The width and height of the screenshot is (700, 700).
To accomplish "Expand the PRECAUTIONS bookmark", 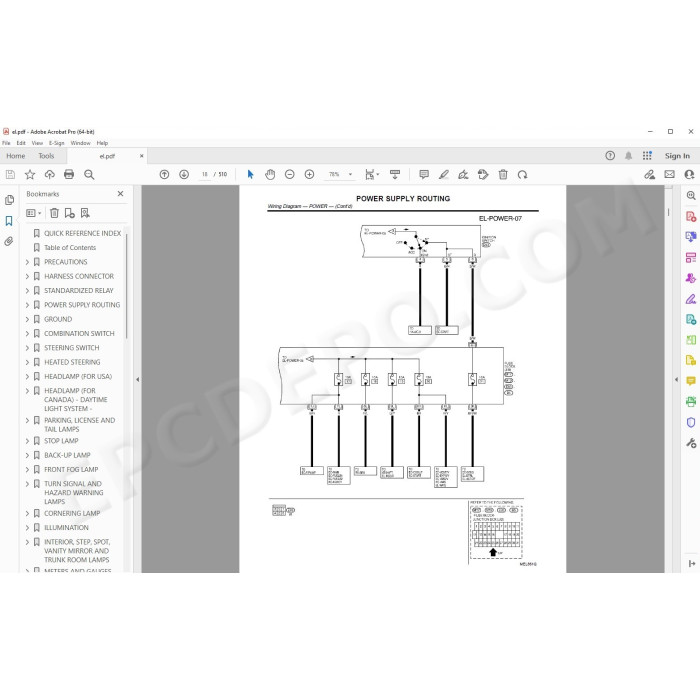I will click(27, 262).
